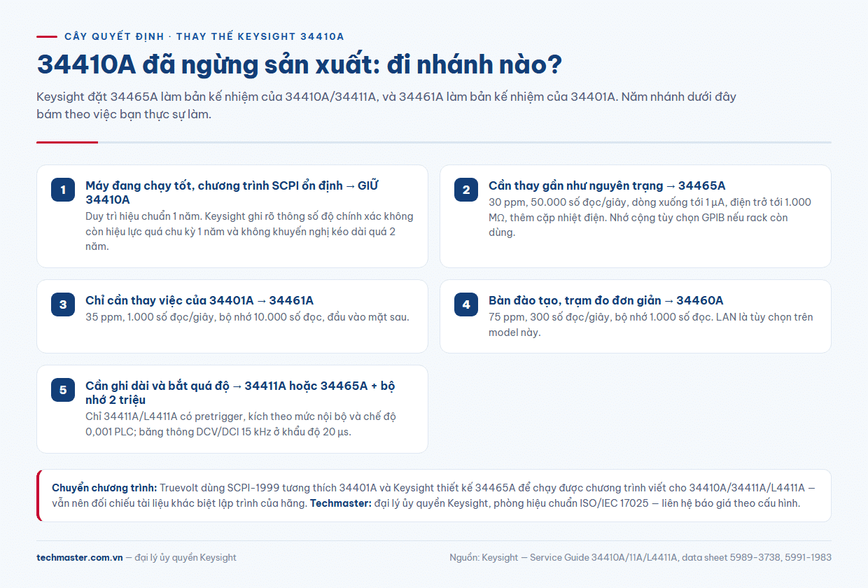The image size is (868, 588).
Task: Click the number 4 badge icon
Action: tap(466, 304)
